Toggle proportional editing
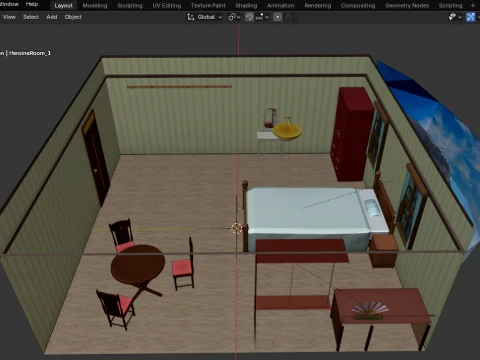Image resolution: width=480 pixels, height=360 pixels. point(277,17)
